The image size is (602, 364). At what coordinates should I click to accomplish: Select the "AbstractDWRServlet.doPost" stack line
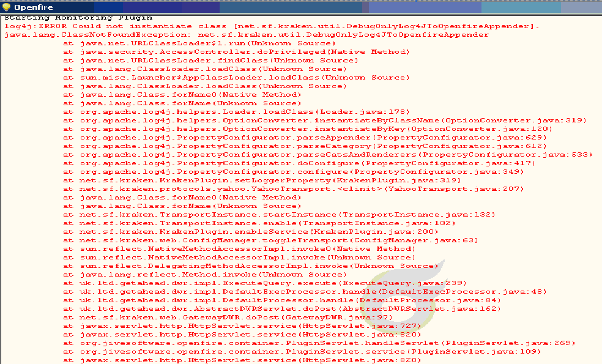(282, 309)
